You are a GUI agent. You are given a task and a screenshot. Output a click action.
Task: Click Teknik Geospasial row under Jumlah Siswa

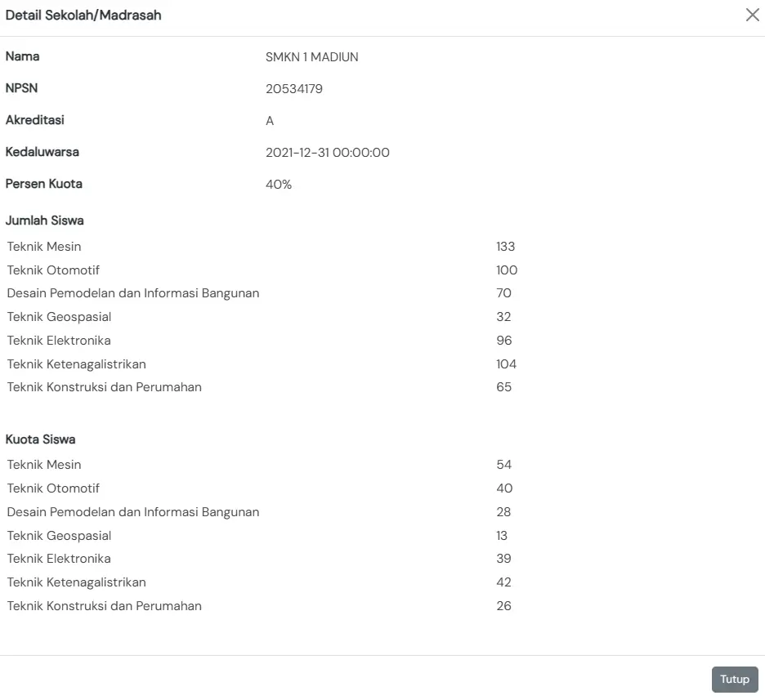point(59,317)
